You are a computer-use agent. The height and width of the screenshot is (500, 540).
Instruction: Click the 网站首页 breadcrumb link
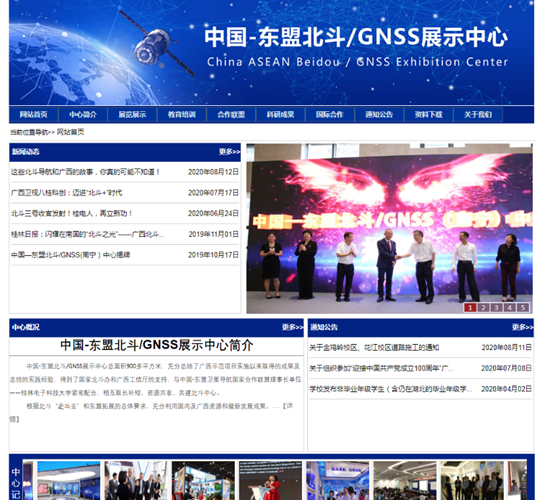(70, 132)
